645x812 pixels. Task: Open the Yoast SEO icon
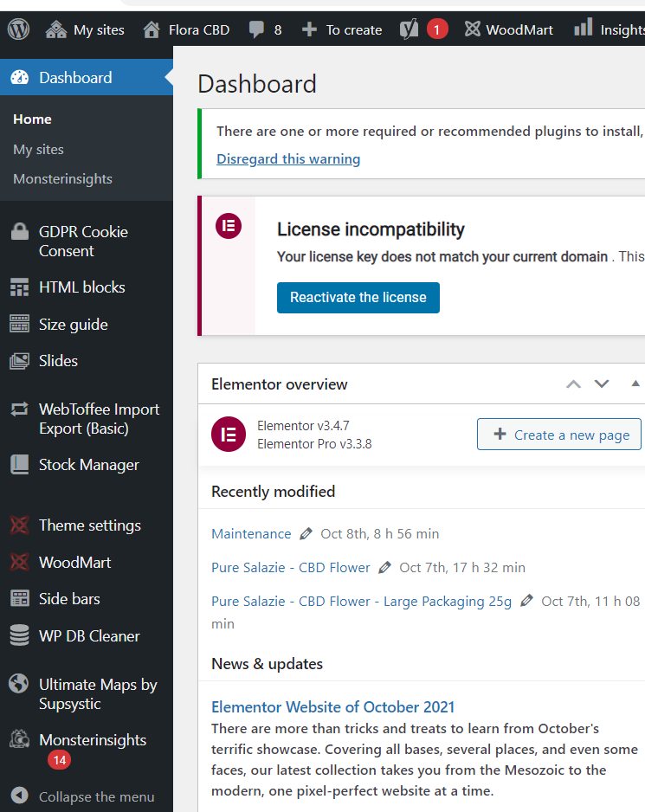409,29
